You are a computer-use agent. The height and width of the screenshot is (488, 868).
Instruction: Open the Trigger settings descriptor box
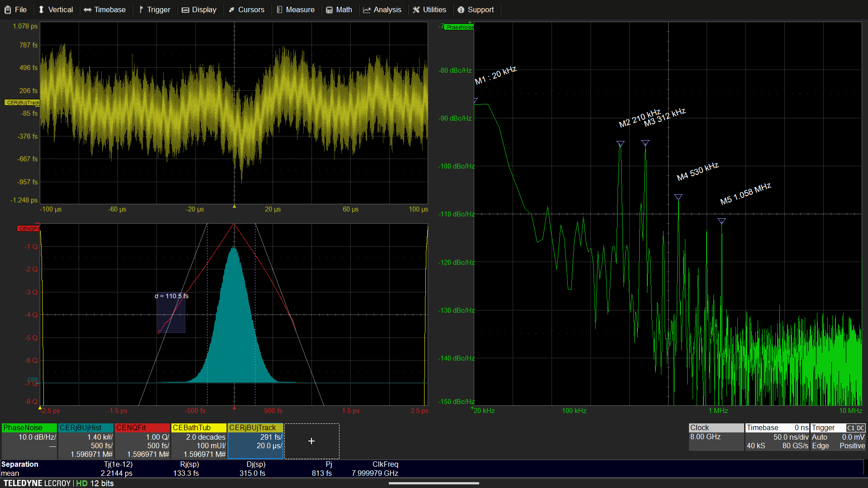click(x=838, y=437)
